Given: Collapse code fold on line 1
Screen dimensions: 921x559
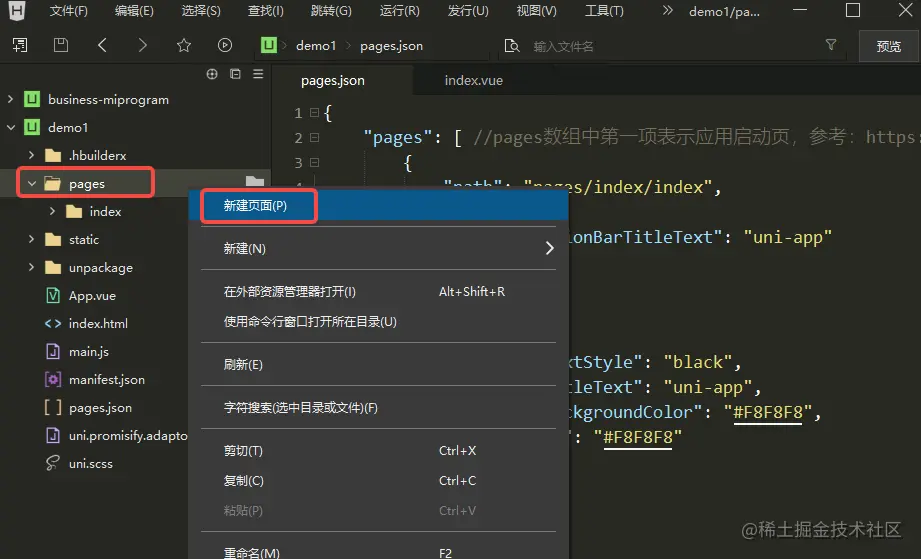Looking at the screenshot, I should coord(314,112).
